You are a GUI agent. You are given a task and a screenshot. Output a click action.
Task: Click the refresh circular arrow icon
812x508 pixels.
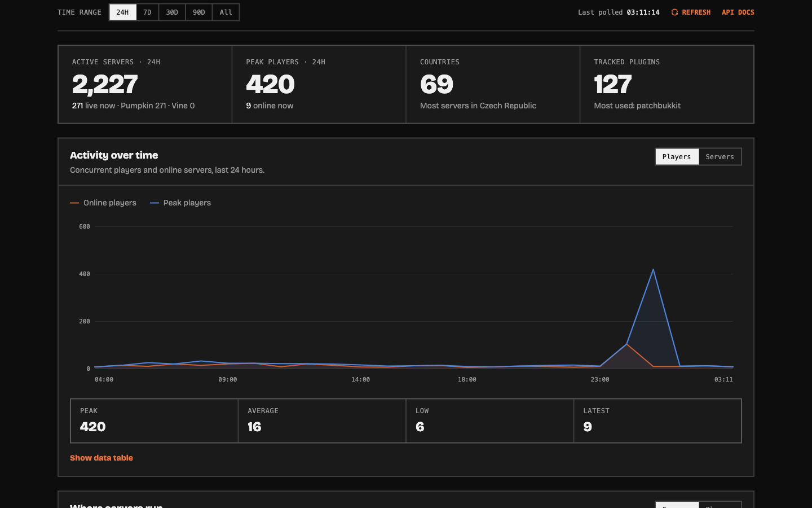pyautogui.click(x=674, y=12)
